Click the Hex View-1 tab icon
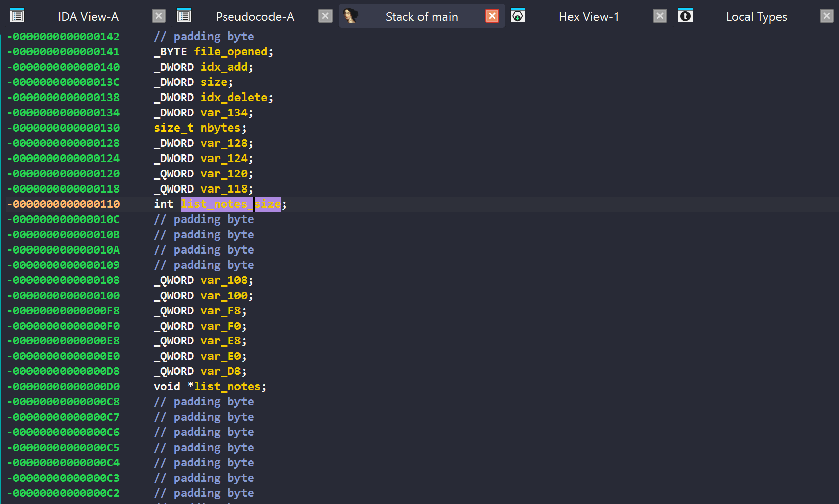The height and width of the screenshot is (504, 839). pos(518,16)
